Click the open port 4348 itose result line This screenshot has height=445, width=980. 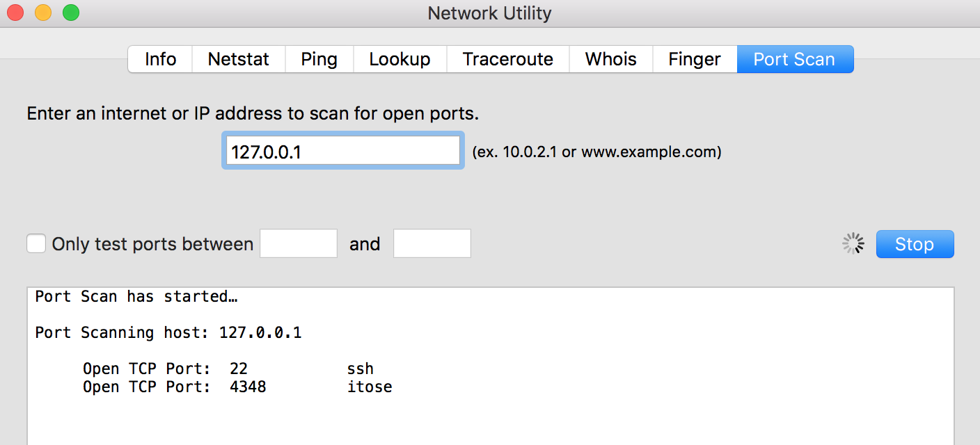pos(237,387)
